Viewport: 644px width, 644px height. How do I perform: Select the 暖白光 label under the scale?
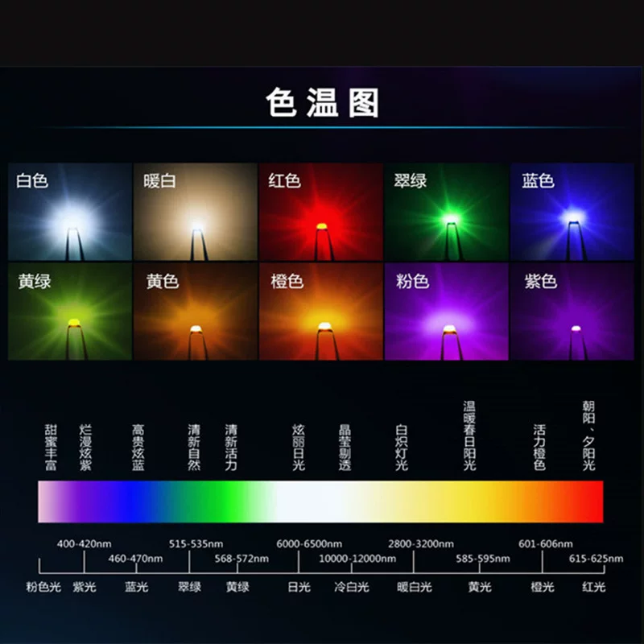(x=414, y=587)
